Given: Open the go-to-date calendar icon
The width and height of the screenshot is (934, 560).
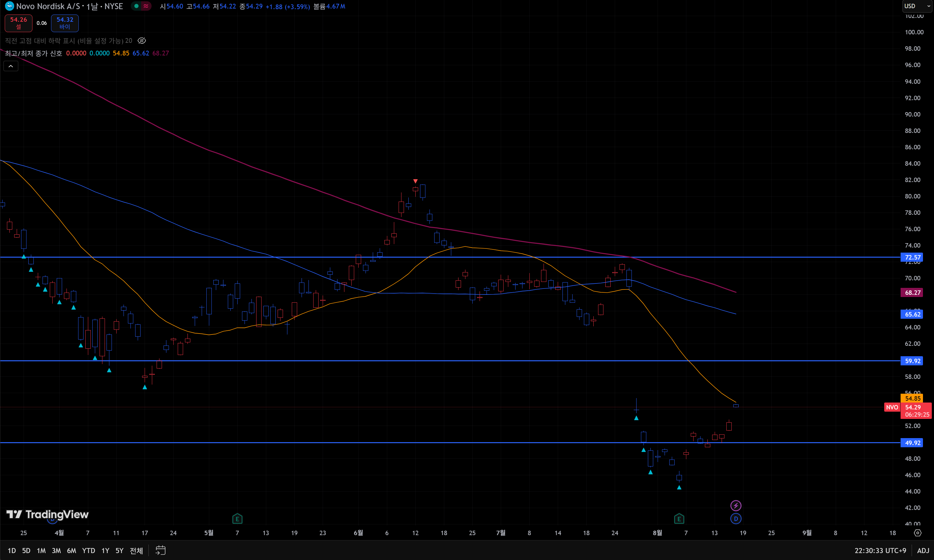Looking at the screenshot, I should pyautogui.click(x=160, y=550).
